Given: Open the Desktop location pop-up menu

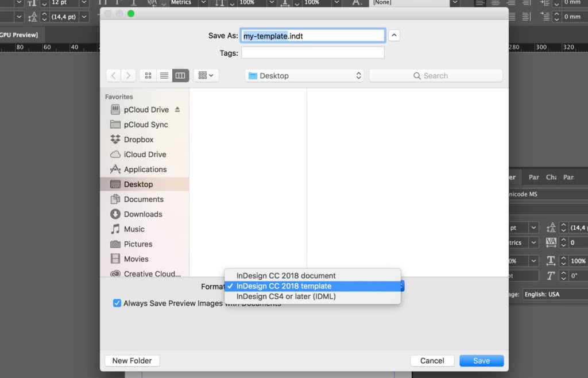Looking at the screenshot, I should 304,76.
